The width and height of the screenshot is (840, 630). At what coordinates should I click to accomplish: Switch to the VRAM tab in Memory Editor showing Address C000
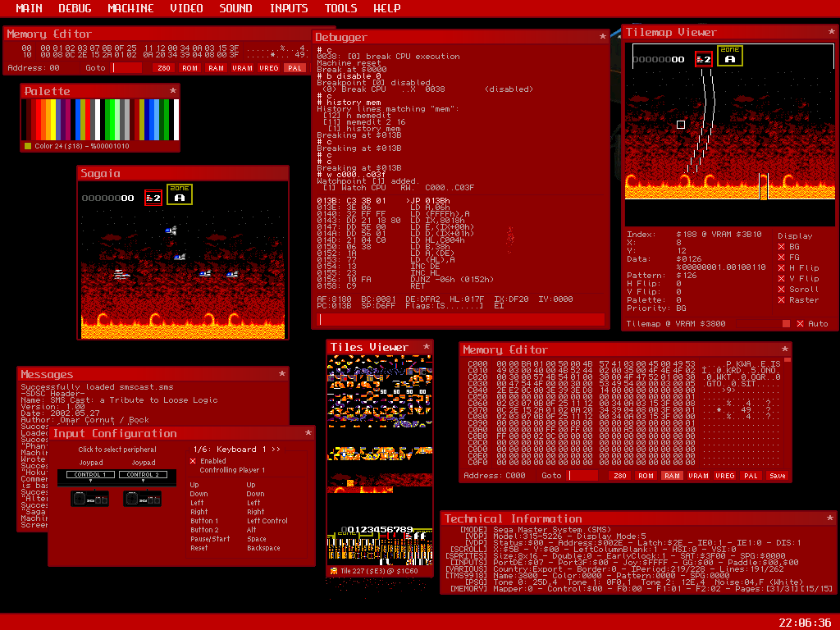[699, 476]
